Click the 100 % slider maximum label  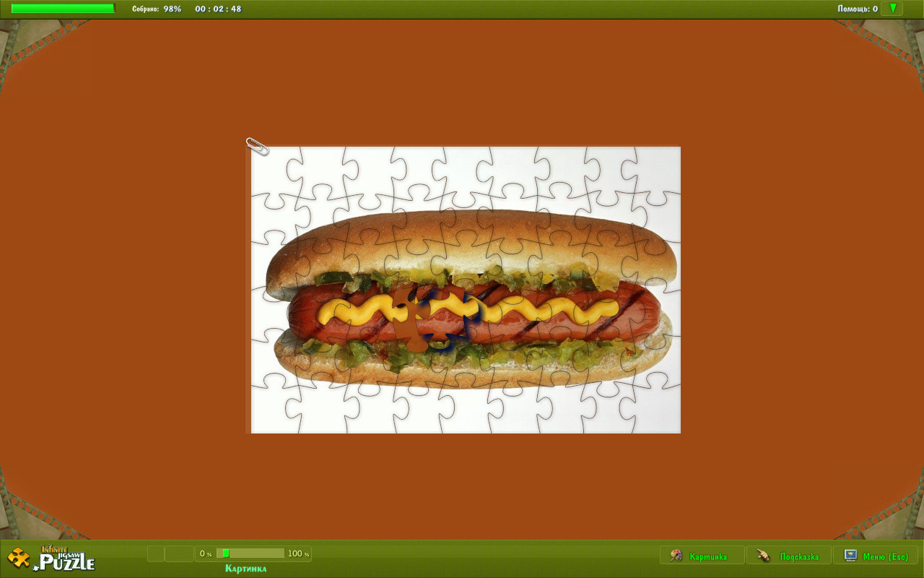[298, 554]
